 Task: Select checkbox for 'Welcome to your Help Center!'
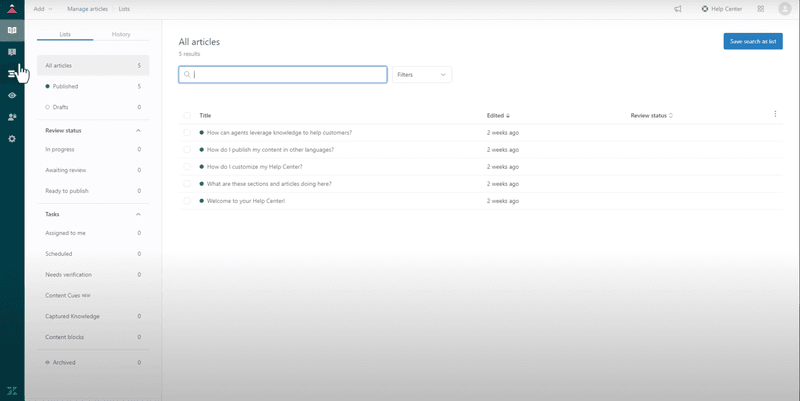pos(187,201)
